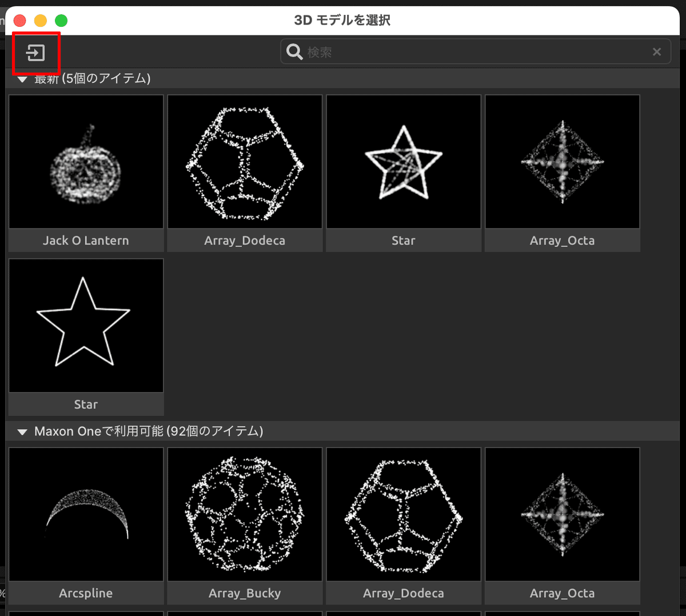
Task: Select the Array_Dodeca model in the recent section
Action: coord(244,162)
